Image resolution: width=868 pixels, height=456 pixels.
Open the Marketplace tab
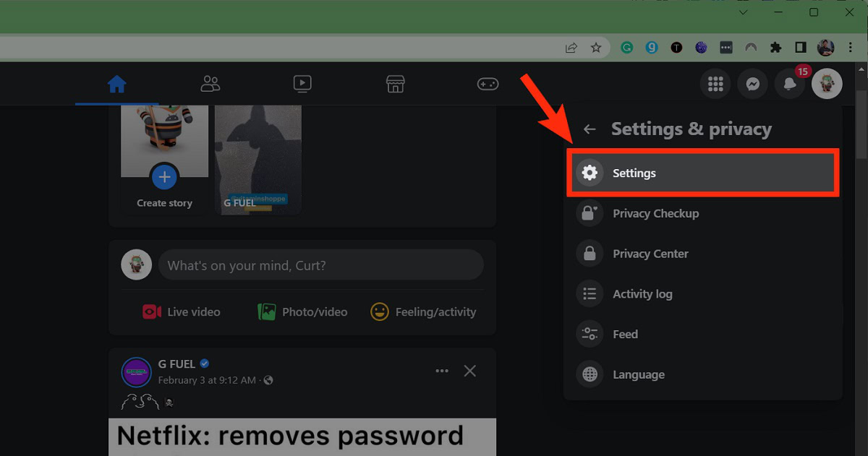395,84
